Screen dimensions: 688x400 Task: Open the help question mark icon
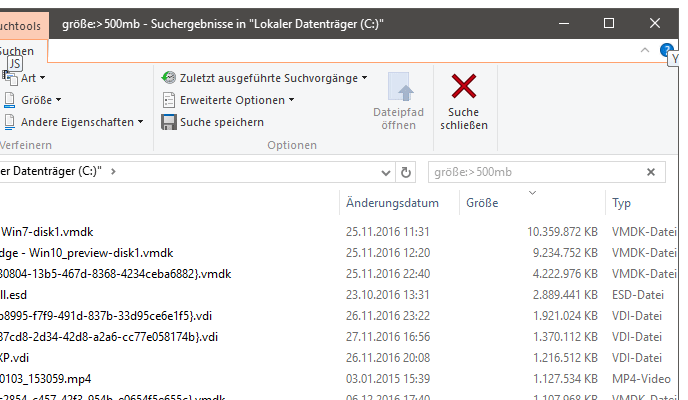click(x=667, y=49)
